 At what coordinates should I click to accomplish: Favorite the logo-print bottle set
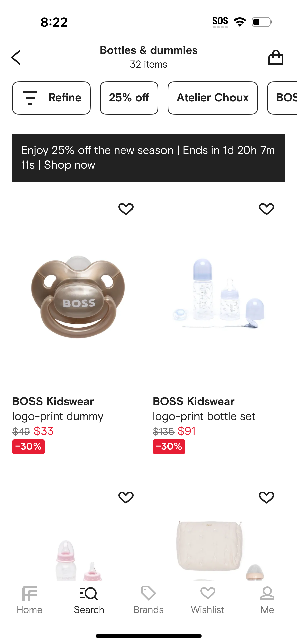266,209
